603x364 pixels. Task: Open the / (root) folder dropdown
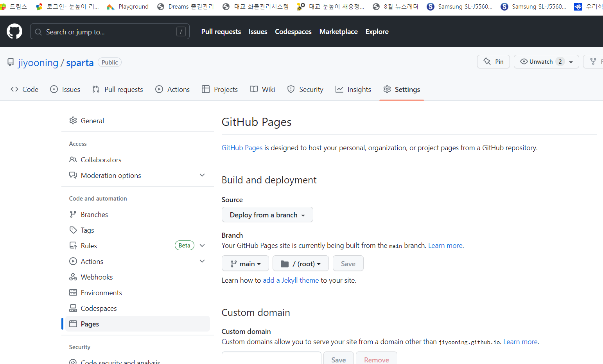[x=301, y=264]
